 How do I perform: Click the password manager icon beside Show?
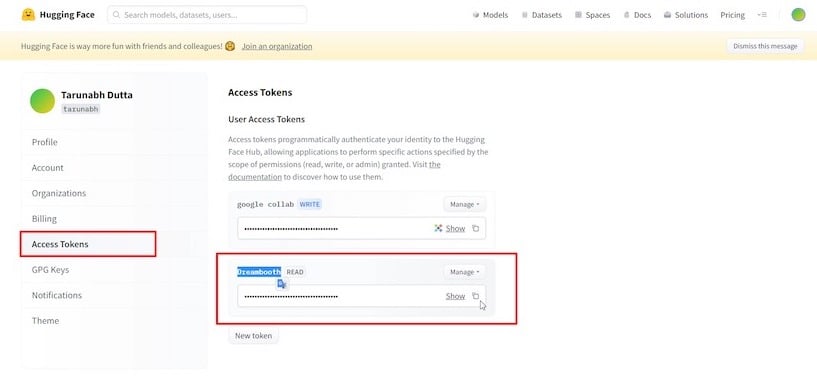click(x=438, y=228)
